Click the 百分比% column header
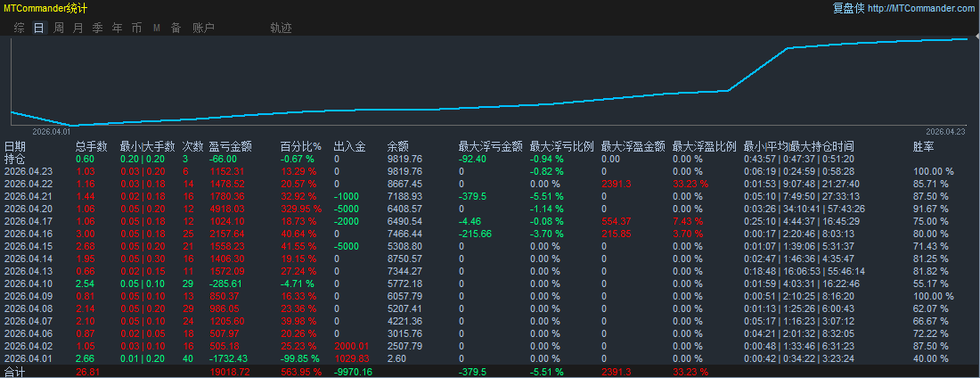This screenshot has width=980, height=378. (300, 146)
